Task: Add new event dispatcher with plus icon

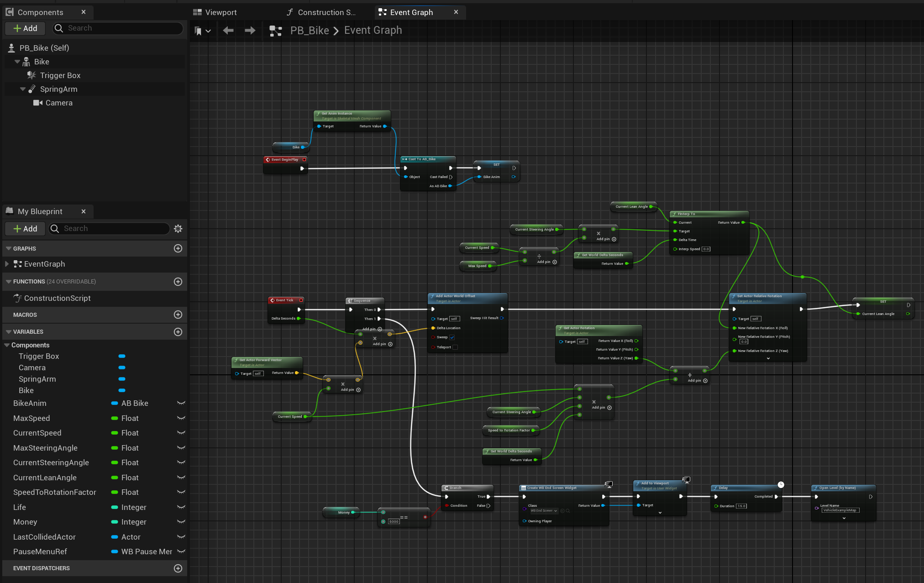Action: coord(178,568)
